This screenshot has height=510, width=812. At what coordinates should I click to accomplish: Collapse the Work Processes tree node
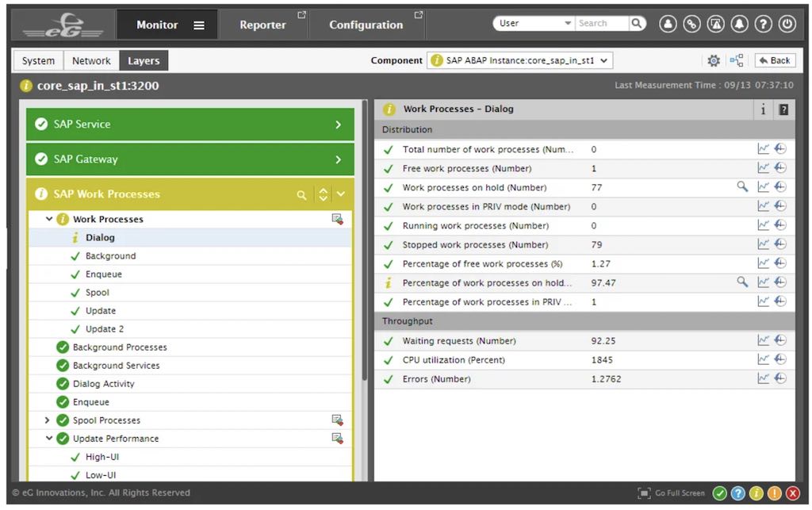[49, 219]
